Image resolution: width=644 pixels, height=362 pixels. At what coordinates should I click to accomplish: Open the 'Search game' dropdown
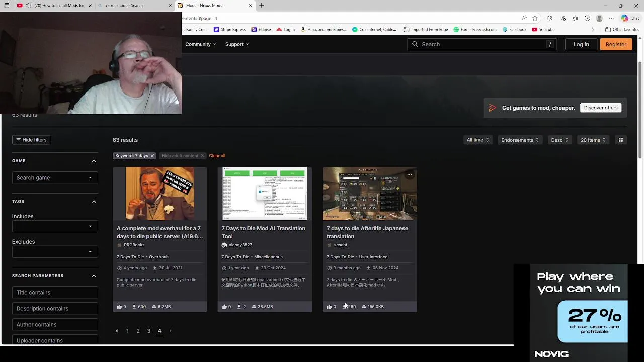55,177
